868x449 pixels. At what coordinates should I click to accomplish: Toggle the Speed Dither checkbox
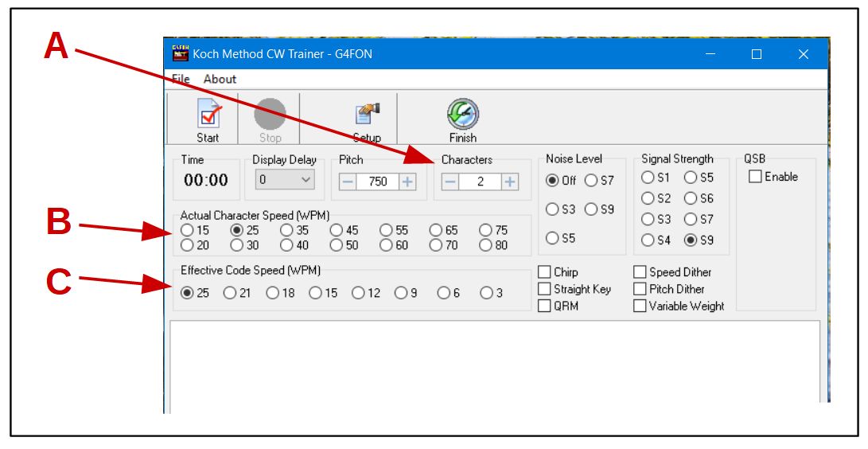(x=640, y=272)
